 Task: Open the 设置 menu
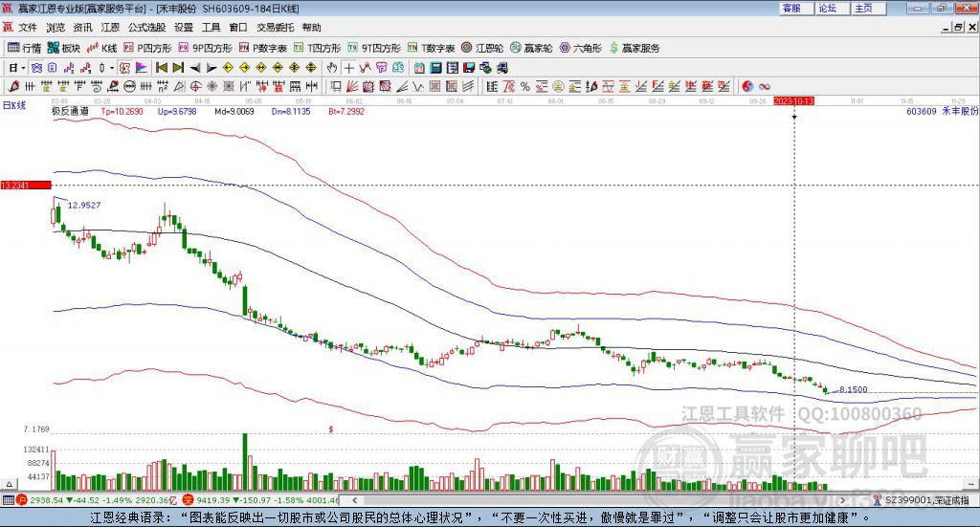(184, 28)
